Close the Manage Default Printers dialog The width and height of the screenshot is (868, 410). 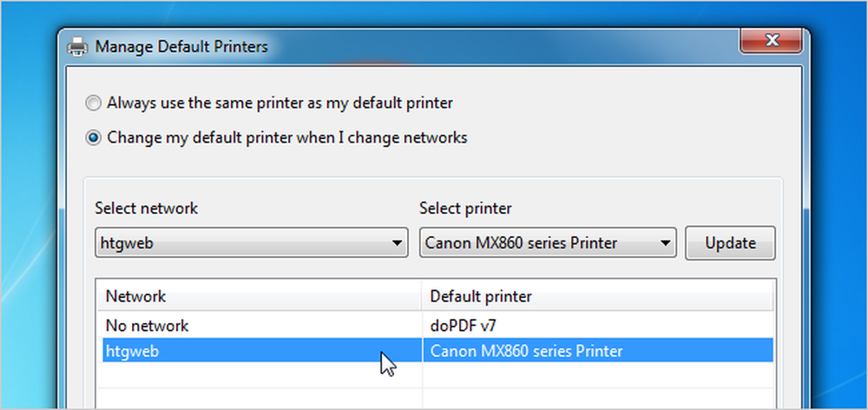pyautogui.click(x=771, y=41)
